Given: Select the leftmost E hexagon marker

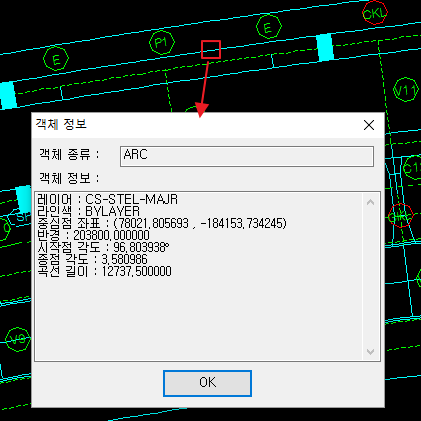Looking at the screenshot, I should tap(56, 59).
